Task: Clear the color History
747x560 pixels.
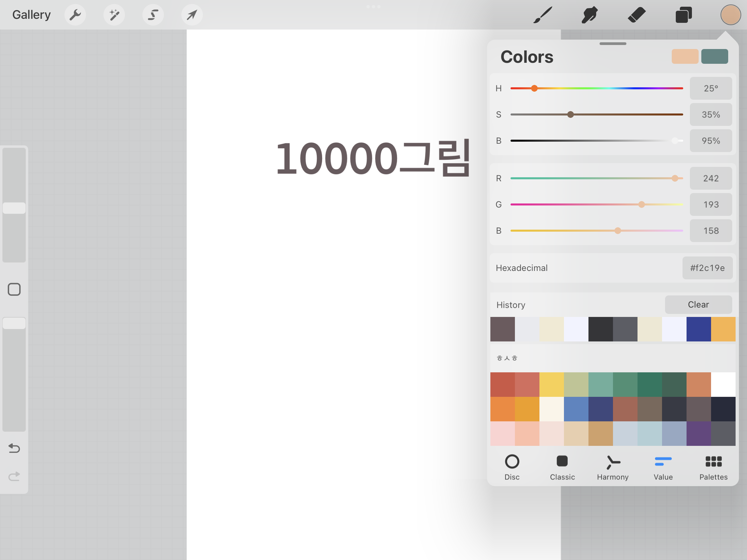Action: [x=698, y=305]
